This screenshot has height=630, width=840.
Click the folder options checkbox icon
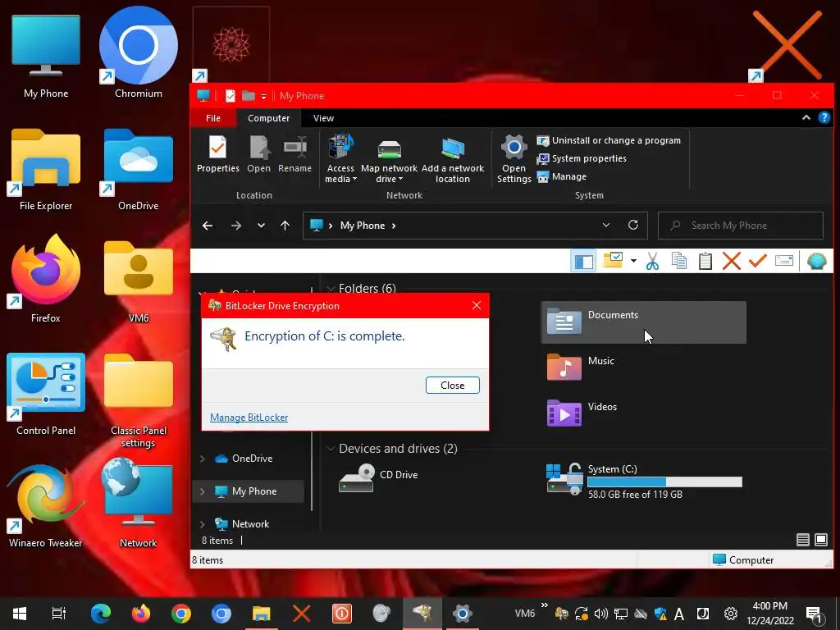[x=612, y=261]
